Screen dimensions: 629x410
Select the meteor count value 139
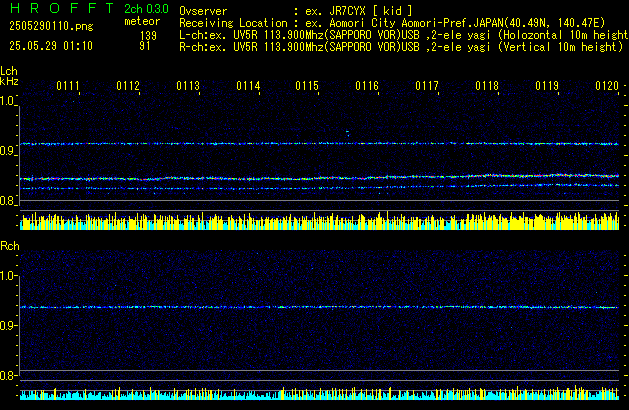point(148,36)
